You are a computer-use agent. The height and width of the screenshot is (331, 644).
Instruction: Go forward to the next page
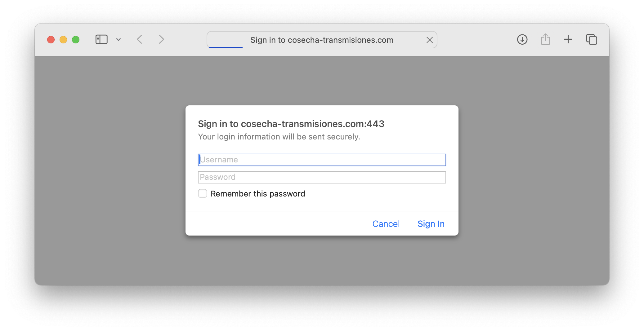pyautogui.click(x=161, y=40)
